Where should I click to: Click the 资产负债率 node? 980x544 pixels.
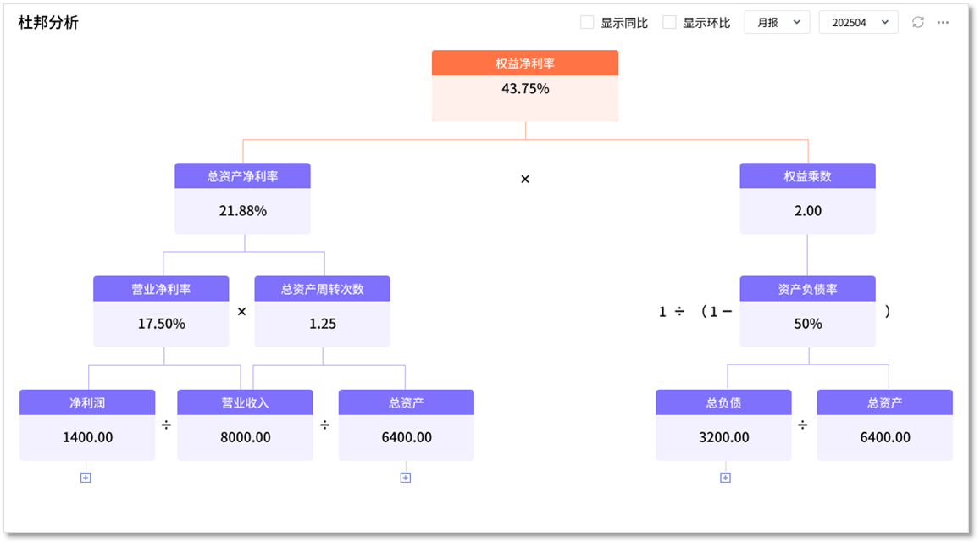click(807, 311)
